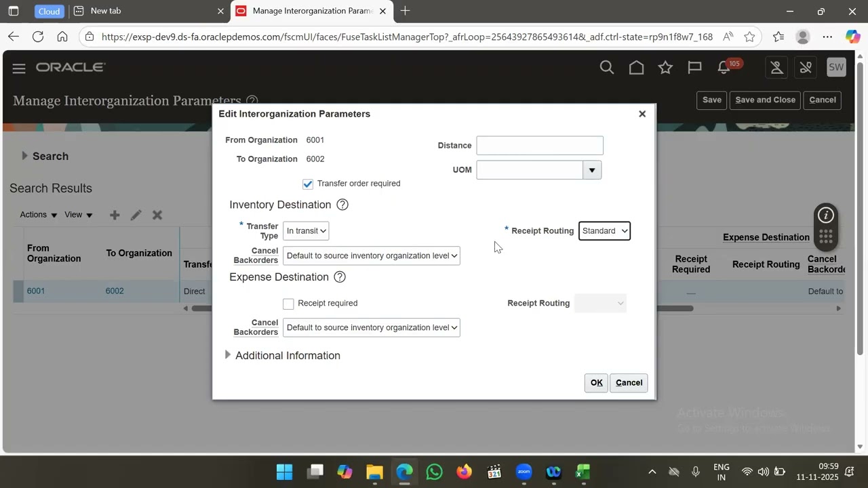Uncheck Transfer order required checkbox

tap(308, 184)
